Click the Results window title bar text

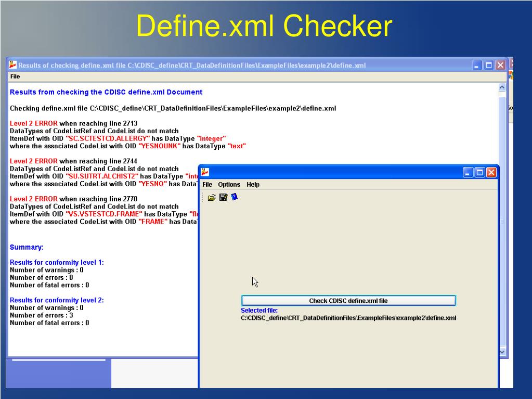(192, 65)
